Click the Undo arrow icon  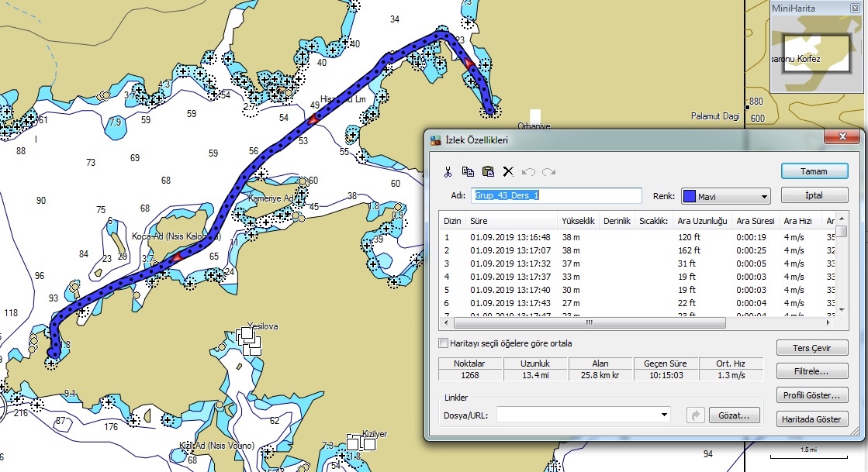tap(528, 172)
